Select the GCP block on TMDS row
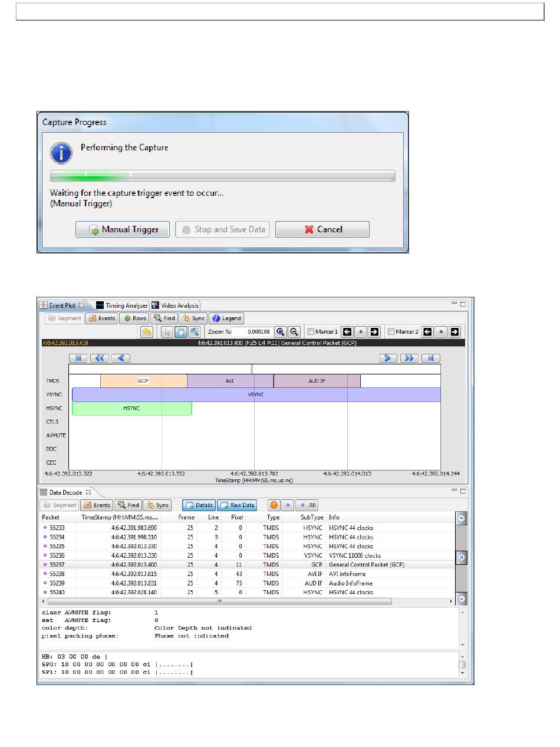This screenshot has width=560, height=747. pyautogui.click(x=143, y=381)
